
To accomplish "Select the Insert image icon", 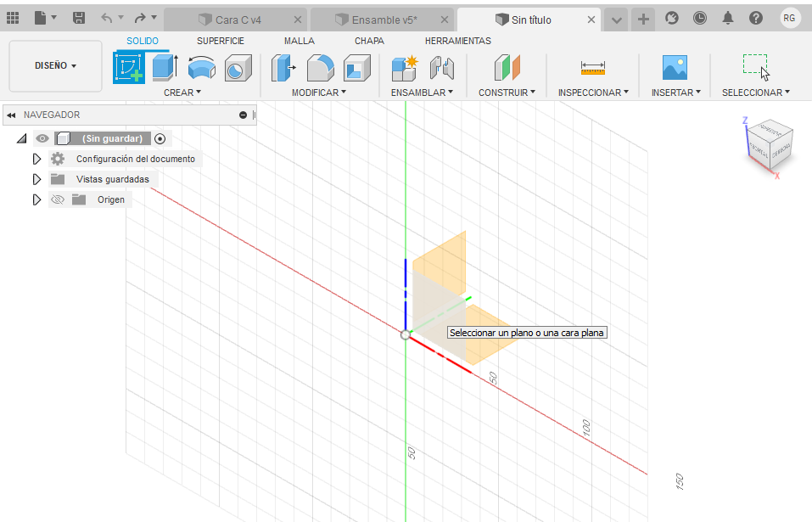I will 675,68.
